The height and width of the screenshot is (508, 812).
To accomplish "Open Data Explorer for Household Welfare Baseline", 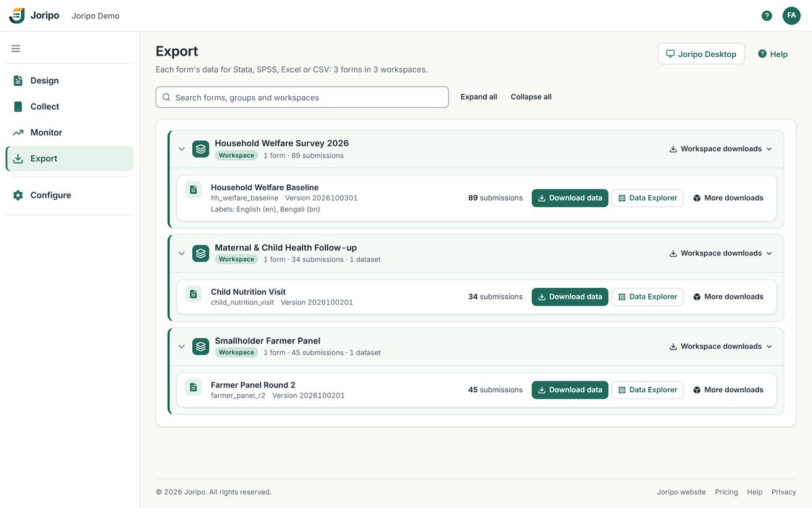I will pos(648,198).
